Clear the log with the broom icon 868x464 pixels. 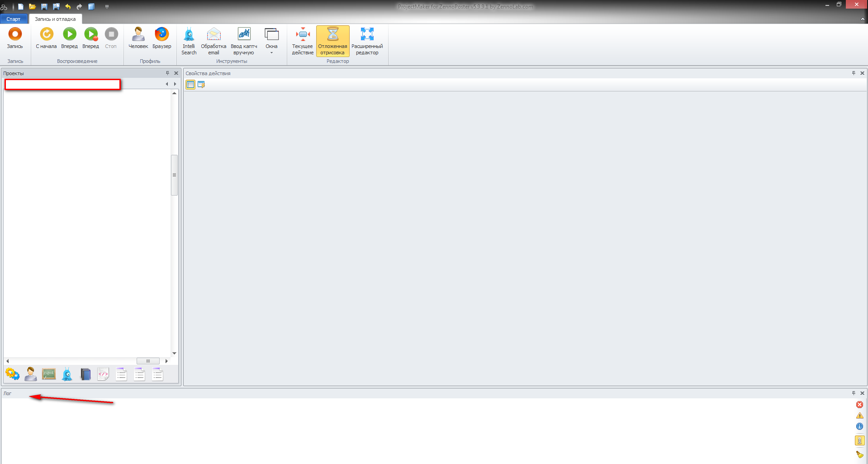click(x=859, y=454)
